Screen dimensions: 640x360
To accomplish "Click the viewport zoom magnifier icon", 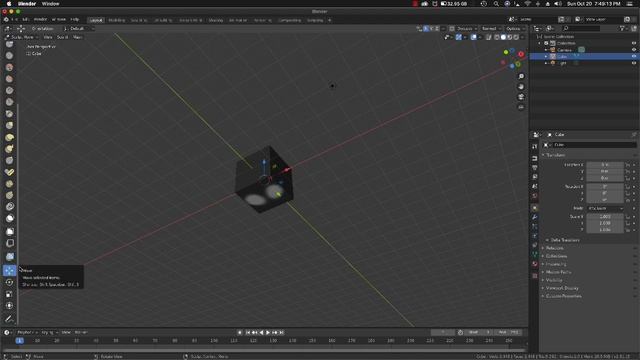I will pyautogui.click(x=521, y=77).
